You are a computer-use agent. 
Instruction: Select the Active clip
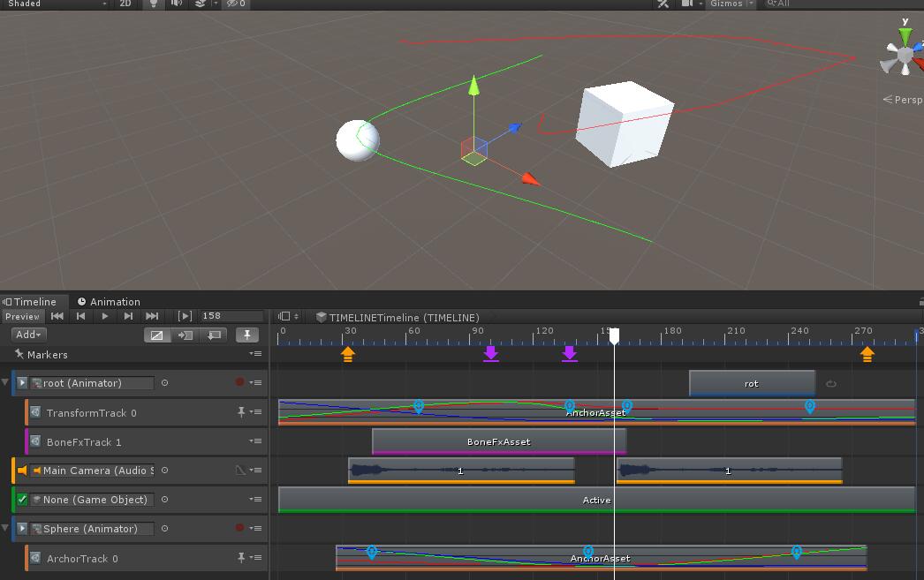[x=596, y=500]
